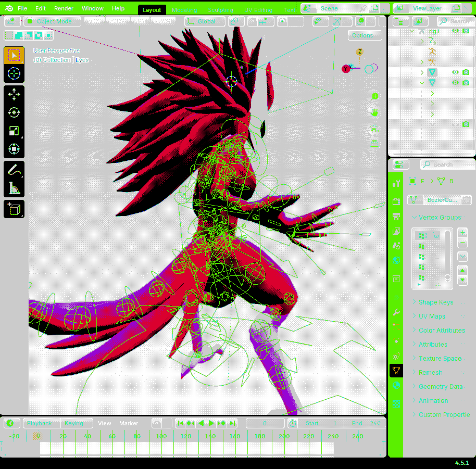Toggle viewport overlays
476x469 pixels.
[x=360, y=21]
